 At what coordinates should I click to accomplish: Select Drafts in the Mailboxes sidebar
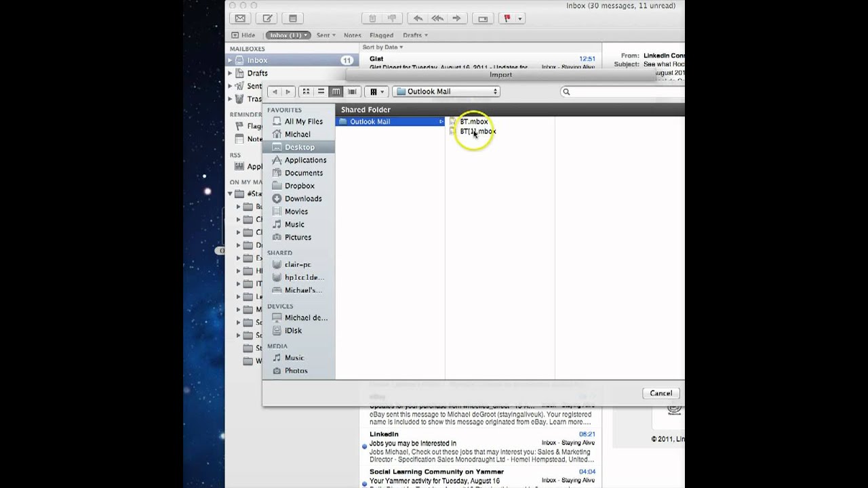coord(257,73)
